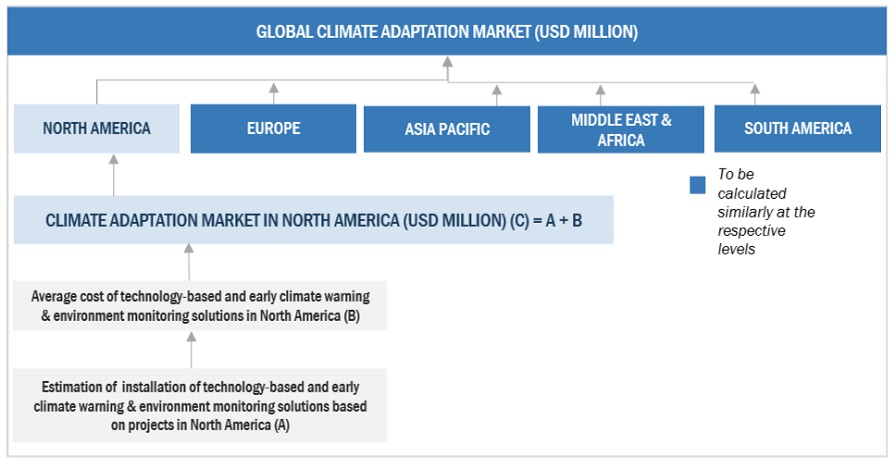Select the North America region box
This screenshot has height=469, width=895.
97,128
